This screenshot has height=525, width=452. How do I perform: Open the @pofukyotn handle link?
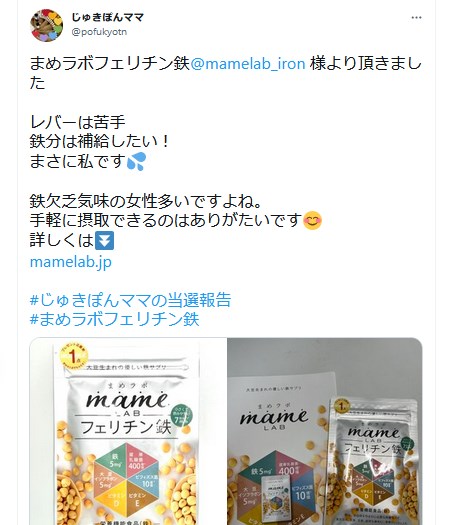coord(99,32)
